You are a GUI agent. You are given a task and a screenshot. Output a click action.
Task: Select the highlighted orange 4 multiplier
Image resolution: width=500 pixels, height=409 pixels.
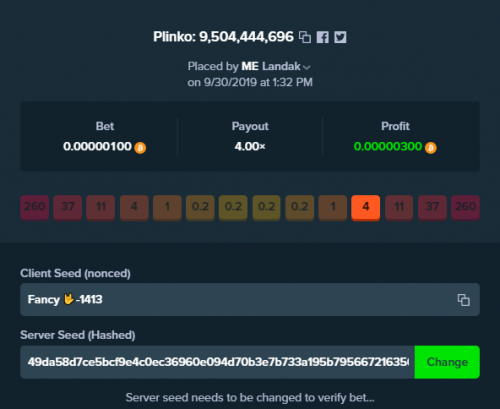point(366,207)
